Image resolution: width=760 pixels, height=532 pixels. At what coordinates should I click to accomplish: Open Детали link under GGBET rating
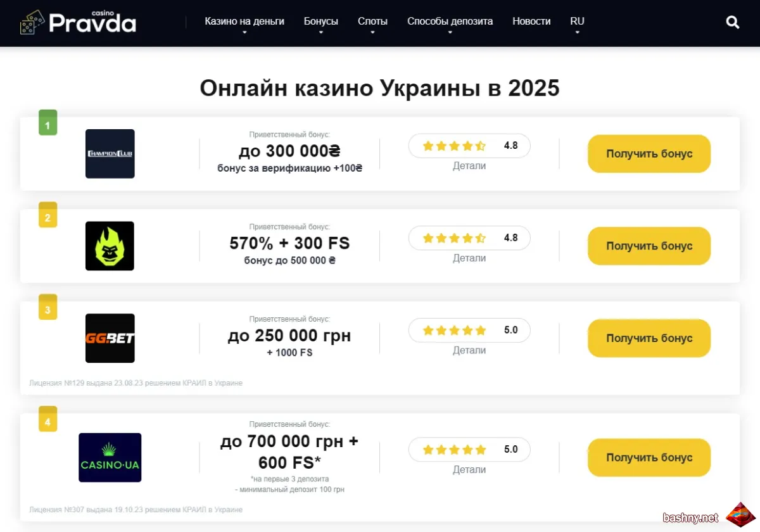[x=469, y=350]
